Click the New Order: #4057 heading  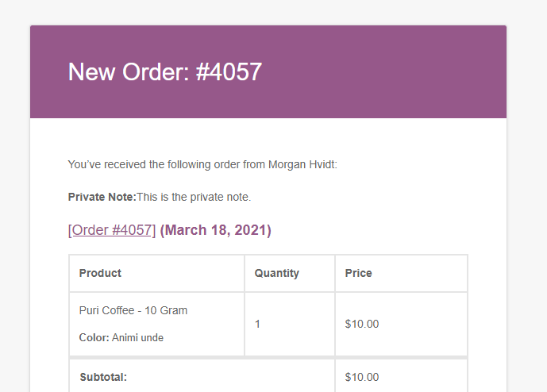click(164, 72)
